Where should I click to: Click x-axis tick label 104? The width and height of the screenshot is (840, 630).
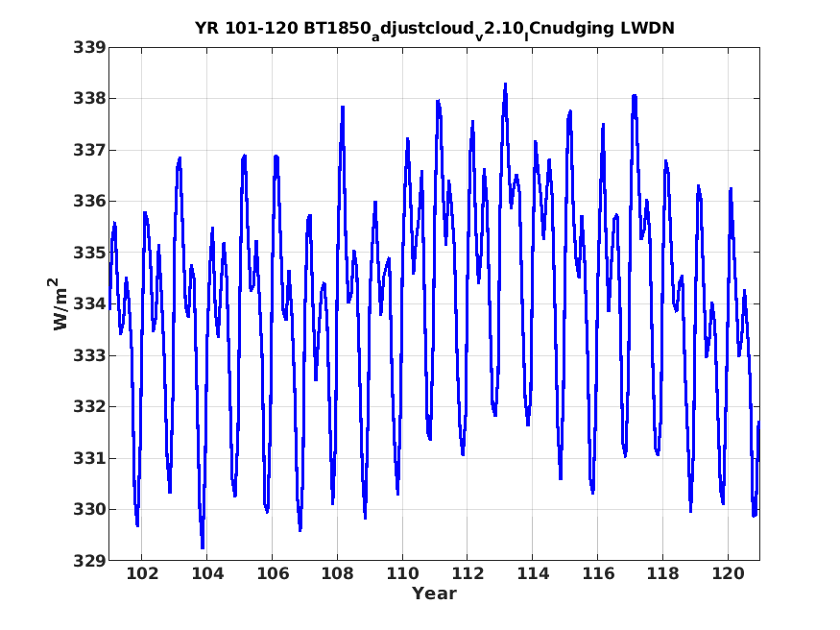207,573
